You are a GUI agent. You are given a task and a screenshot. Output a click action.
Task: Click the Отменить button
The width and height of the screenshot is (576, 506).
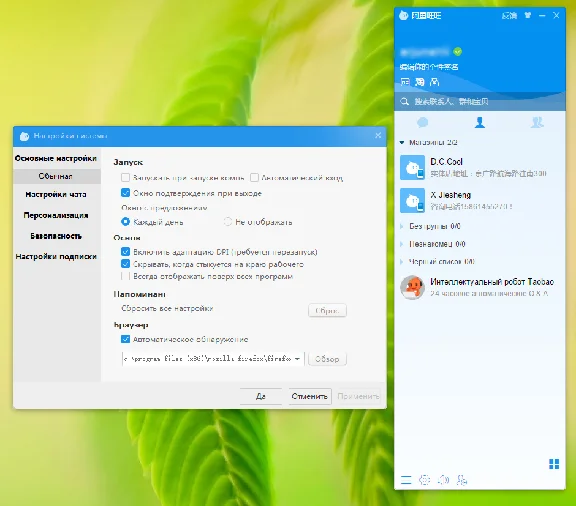click(310, 396)
